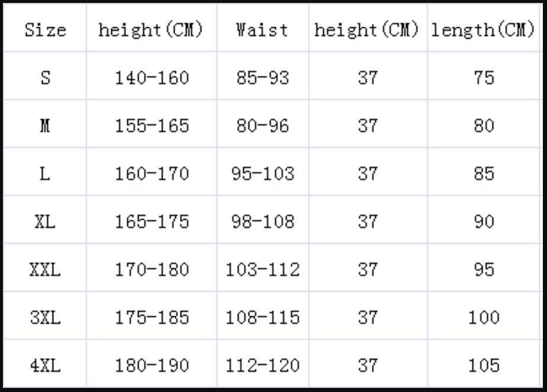The width and height of the screenshot is (547, 392).
Task: Select the 80-96 waist range cell
Action: [262, 126]
